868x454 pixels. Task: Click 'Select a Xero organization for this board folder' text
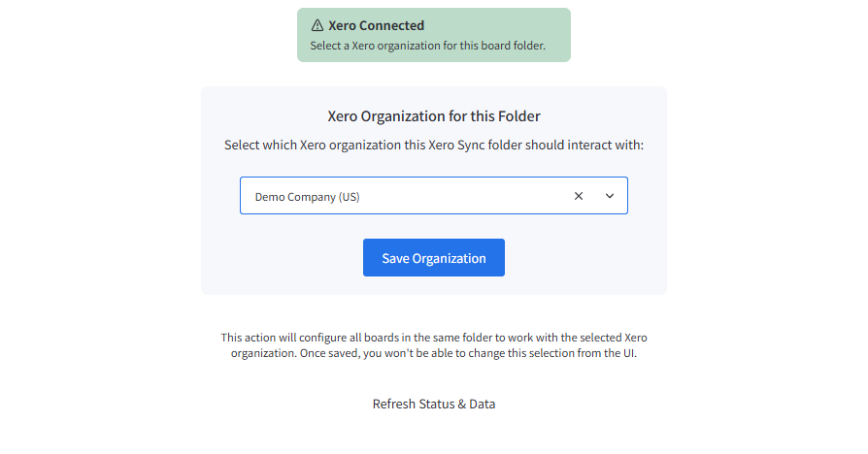pos(427,46)
